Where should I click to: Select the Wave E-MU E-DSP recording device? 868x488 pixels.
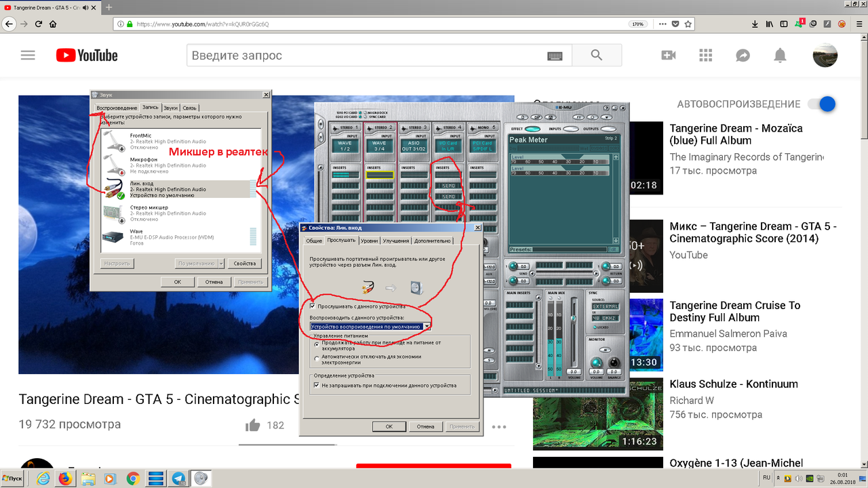coord(181,237)
